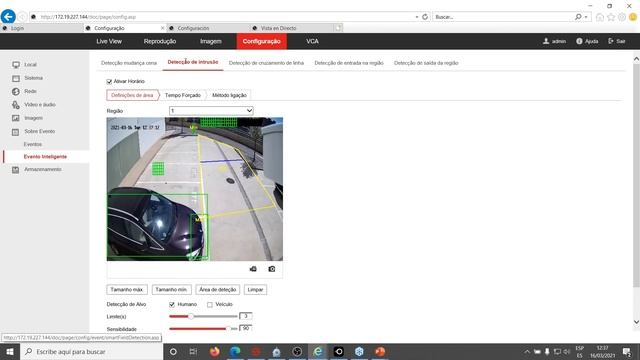Show hidden system tray icons
The width and height of the screenshot is (640, 360).
coord(527,351)
